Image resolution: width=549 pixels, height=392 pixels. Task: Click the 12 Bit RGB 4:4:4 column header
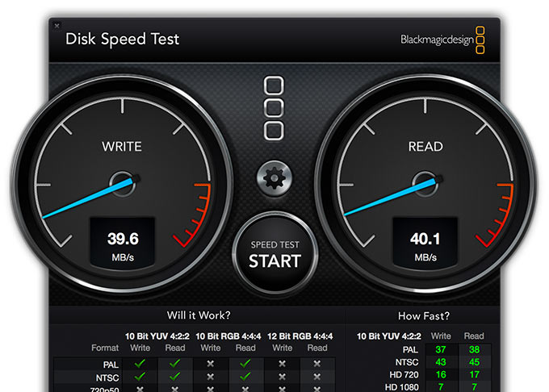(300, 336)
